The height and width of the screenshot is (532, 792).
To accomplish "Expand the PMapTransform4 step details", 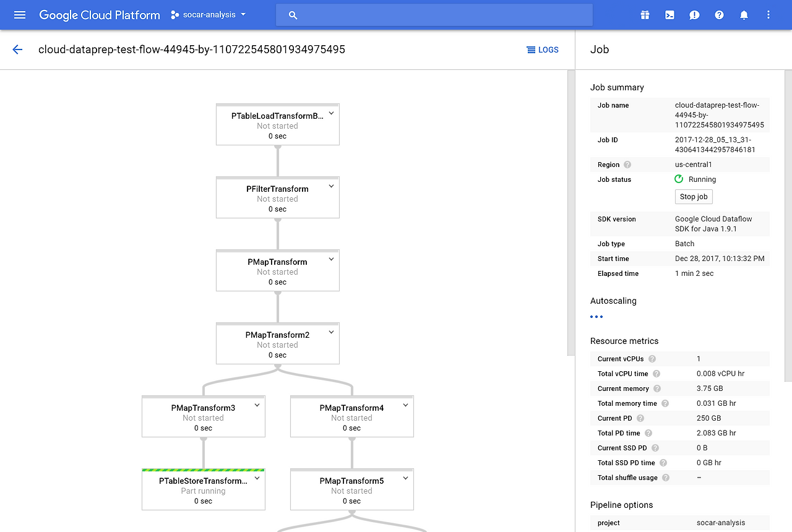I will tap(405, 405).
